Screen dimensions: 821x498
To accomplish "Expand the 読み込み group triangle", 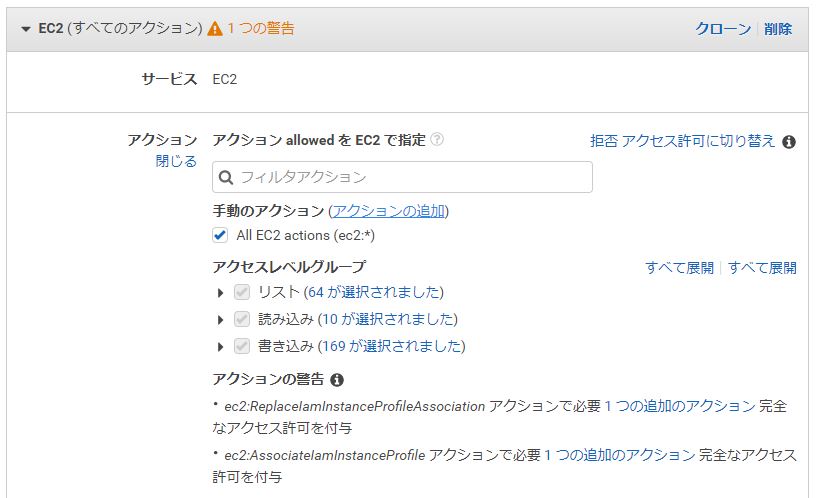I will (x=220, y=319).
